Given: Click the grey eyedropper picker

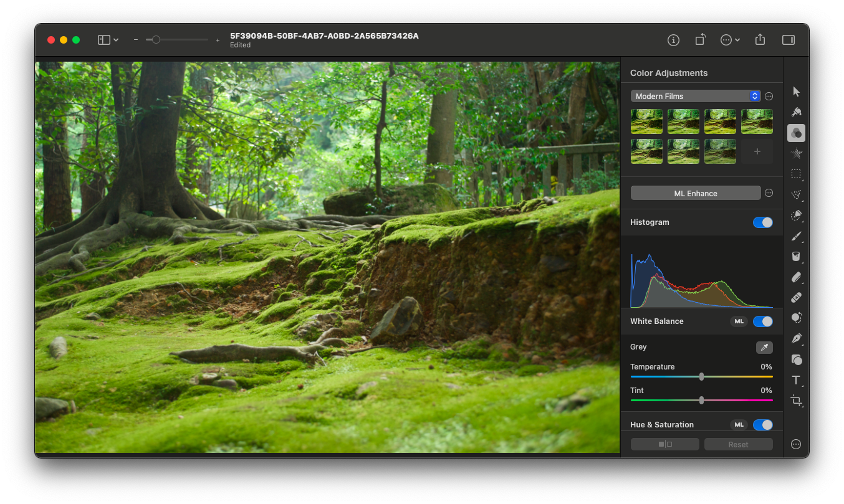Looking at the screenshot, I should (x=764, y=348).
